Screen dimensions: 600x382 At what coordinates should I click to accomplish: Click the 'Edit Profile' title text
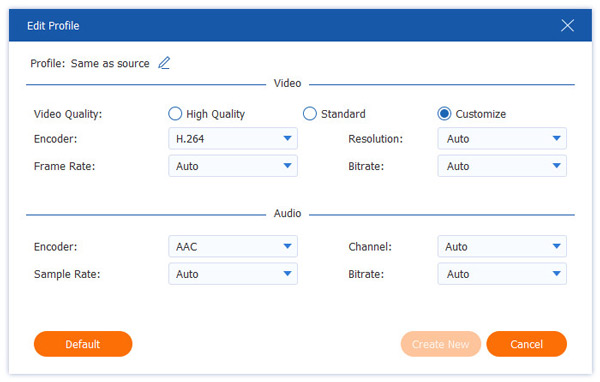[x=53, y=26]
